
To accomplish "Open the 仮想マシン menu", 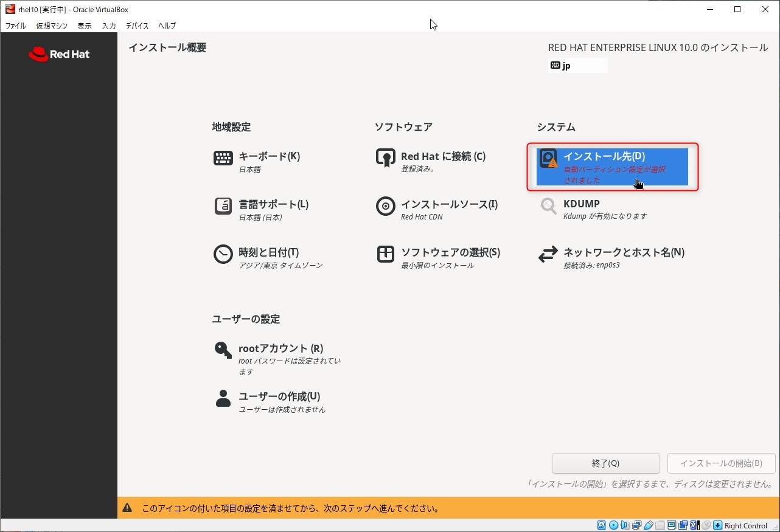I will point(52,26).
